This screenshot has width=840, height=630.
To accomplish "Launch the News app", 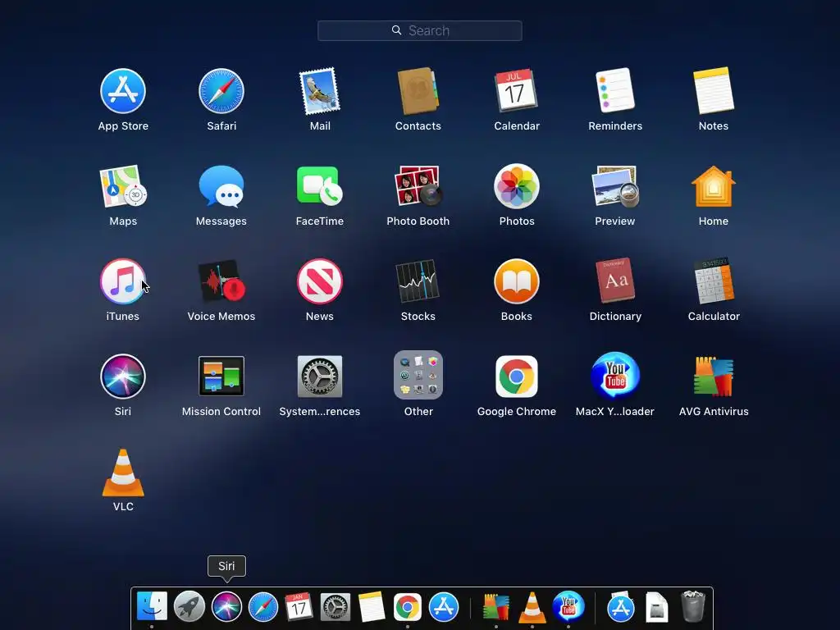I will click(x=320, y=281).
